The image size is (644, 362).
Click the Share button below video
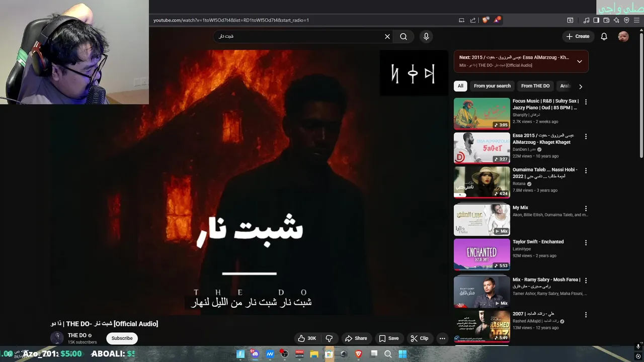356,338
